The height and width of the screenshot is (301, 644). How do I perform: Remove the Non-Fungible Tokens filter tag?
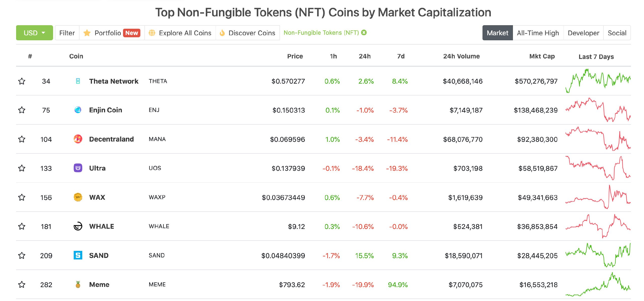364,32
